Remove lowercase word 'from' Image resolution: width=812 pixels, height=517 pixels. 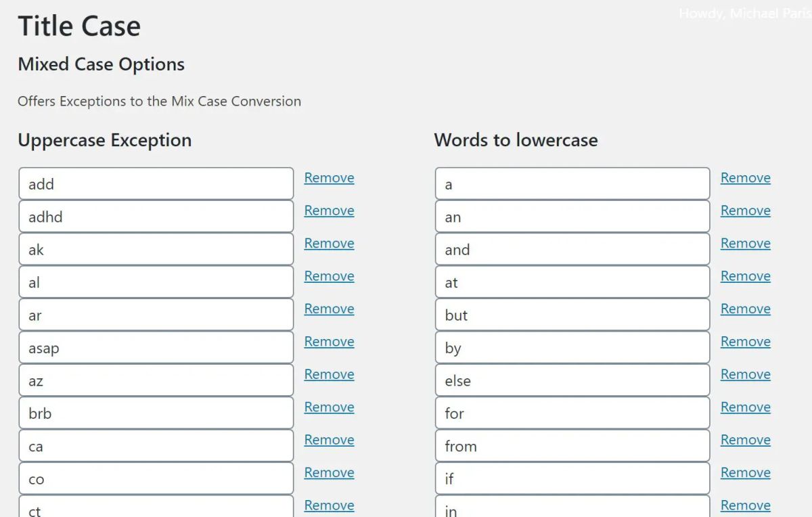coord(745,440)
